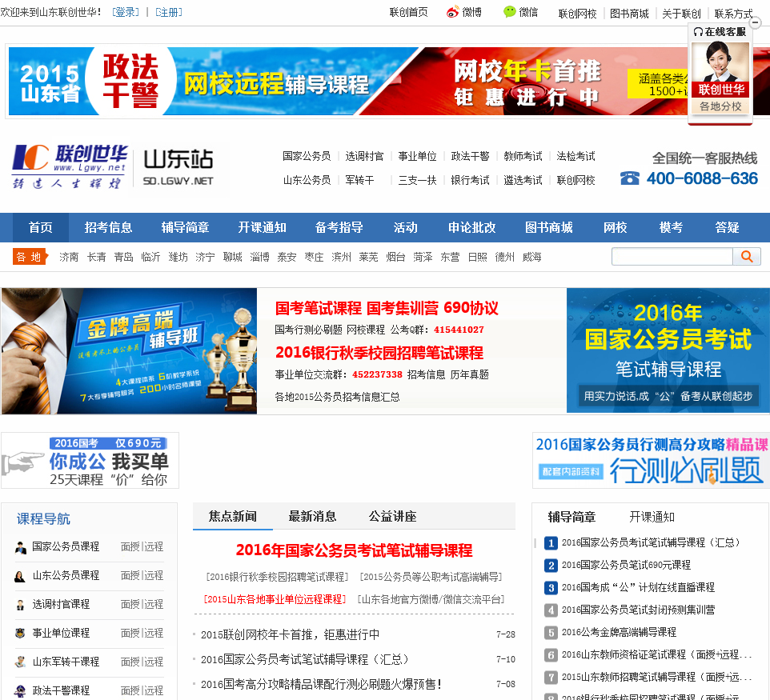Click the Weibo icon in top bar
Screen dimensions: 770x700
[x=453, y=12]
